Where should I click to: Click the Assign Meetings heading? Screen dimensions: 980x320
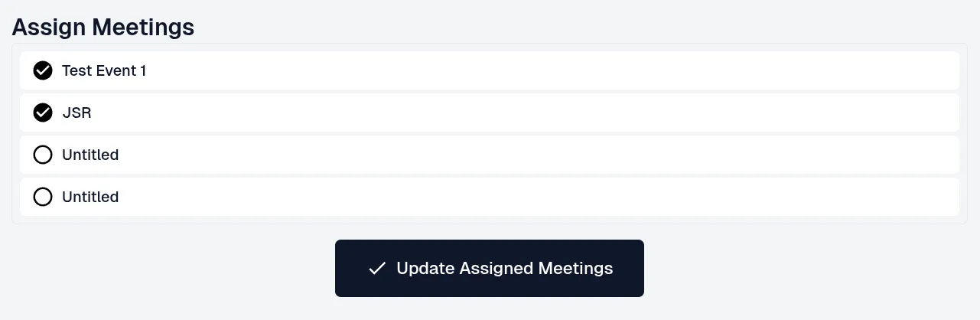[x=103, y=27]
